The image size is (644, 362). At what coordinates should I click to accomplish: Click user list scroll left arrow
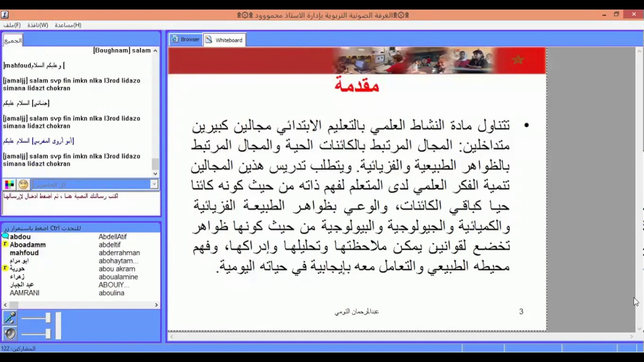coord(5,305)
